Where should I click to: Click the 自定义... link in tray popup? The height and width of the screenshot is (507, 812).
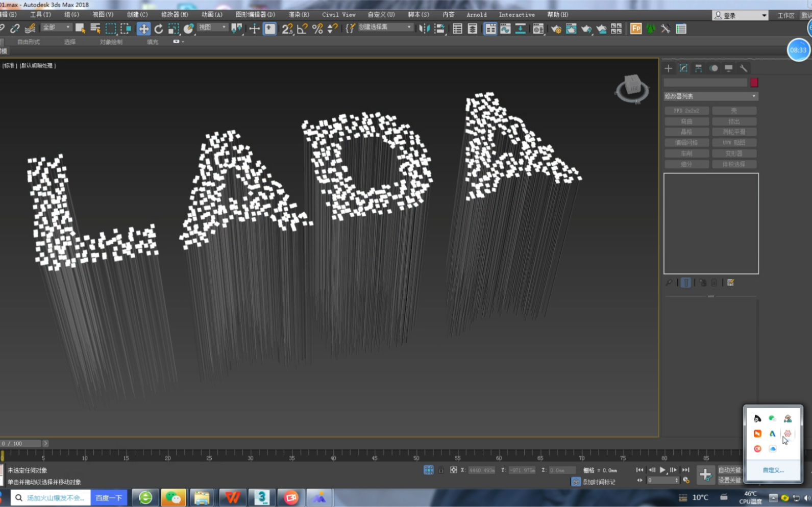773,470
